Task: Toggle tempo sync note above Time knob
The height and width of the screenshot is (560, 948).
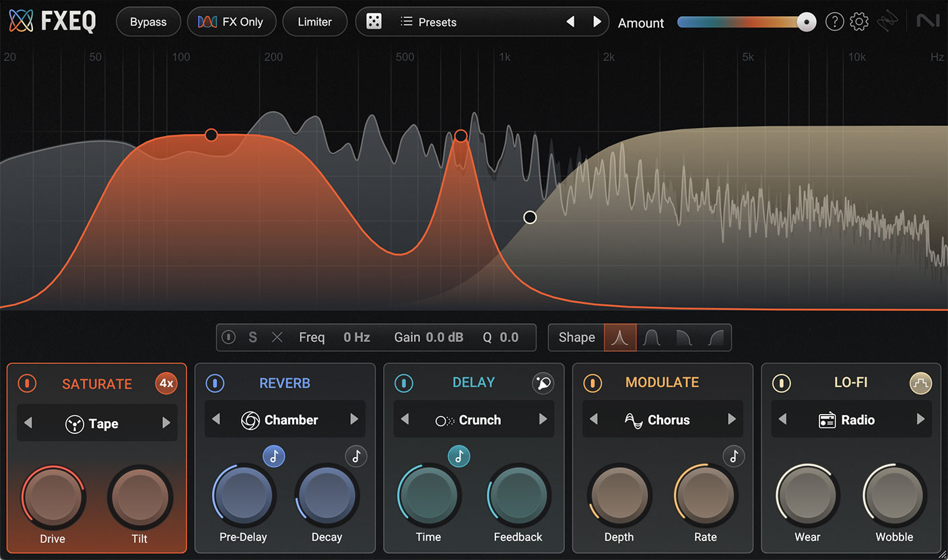Action: point(459,456)
